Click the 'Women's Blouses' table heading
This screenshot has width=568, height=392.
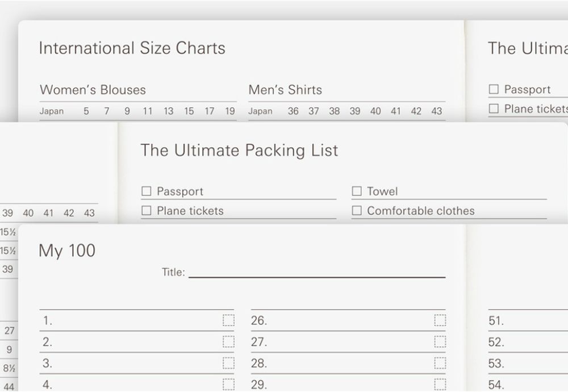(x=93, y=90)
